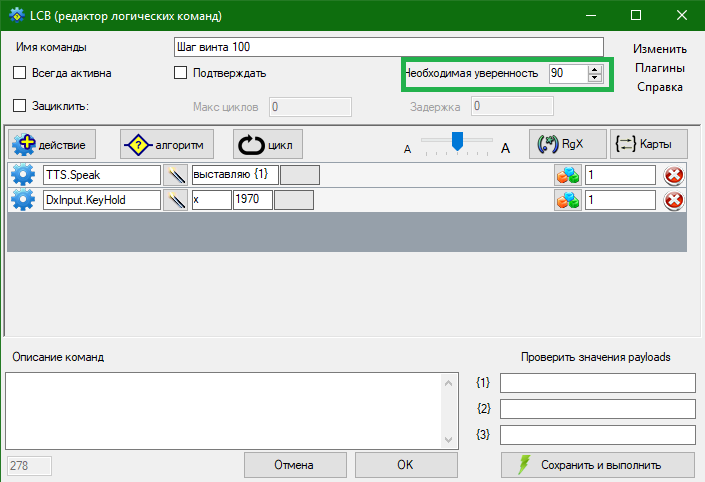Screen dimensions: 705x482
Task: Open the pencil editor beside DxInput.KeyHold
Action: point(176,200)
